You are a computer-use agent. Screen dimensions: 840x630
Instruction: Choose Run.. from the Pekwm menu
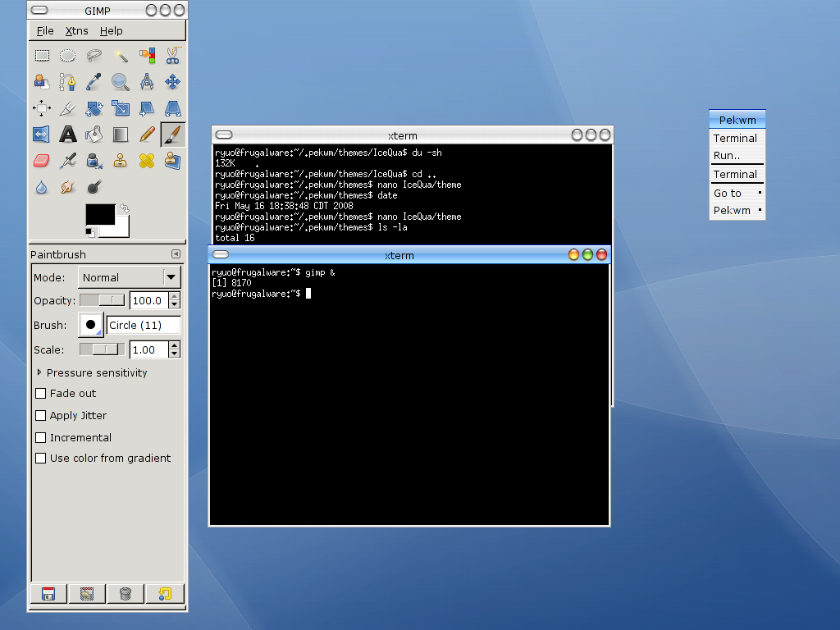click(x=737, y=155)
